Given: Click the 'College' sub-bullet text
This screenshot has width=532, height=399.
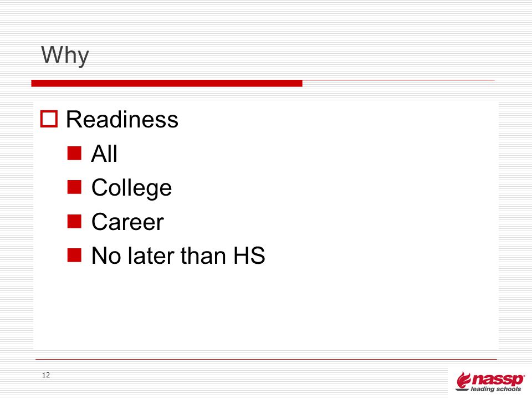Looking at the screenshot, I should pos(132,188).
